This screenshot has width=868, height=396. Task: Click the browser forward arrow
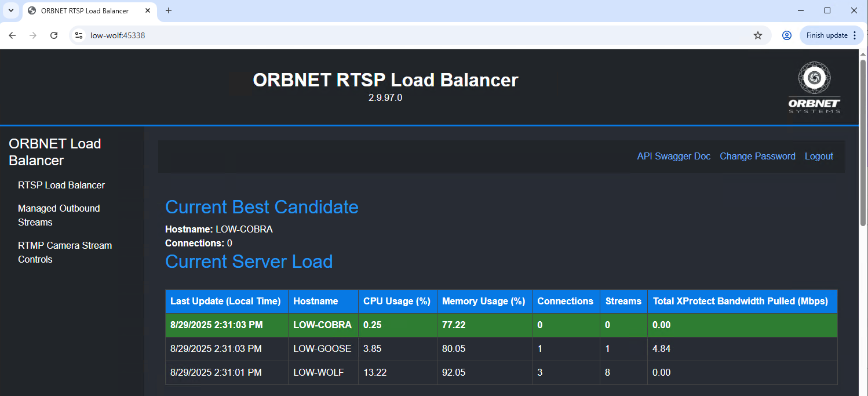pyautogui.click(x=33, y=35)
